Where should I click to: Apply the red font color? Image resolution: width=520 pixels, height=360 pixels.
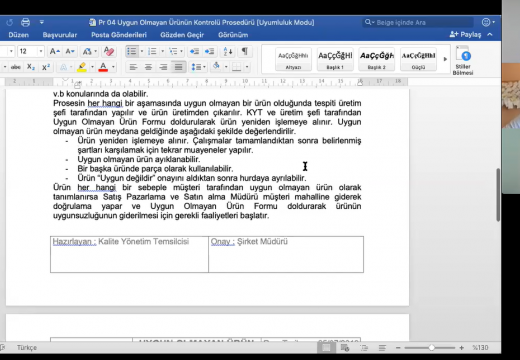pos(103,67)
